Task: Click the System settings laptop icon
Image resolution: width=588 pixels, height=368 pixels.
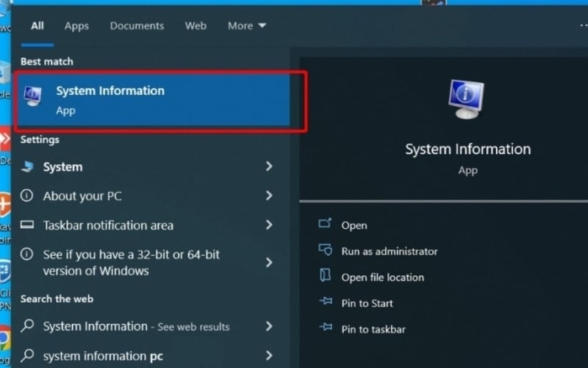Action: [27, 166]
